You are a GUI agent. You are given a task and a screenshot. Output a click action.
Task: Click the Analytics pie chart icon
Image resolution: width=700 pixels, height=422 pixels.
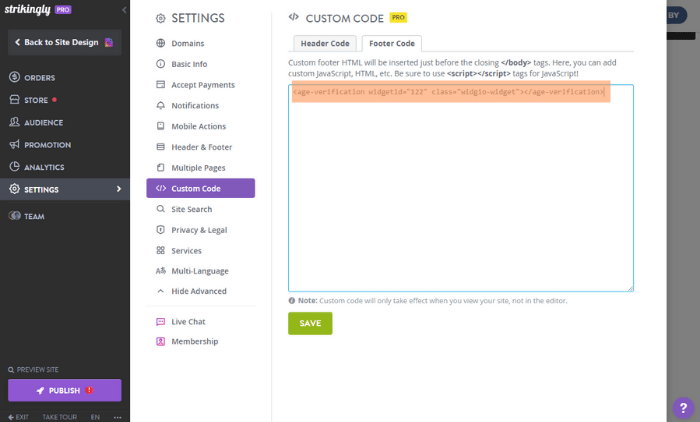pos(14,167)
